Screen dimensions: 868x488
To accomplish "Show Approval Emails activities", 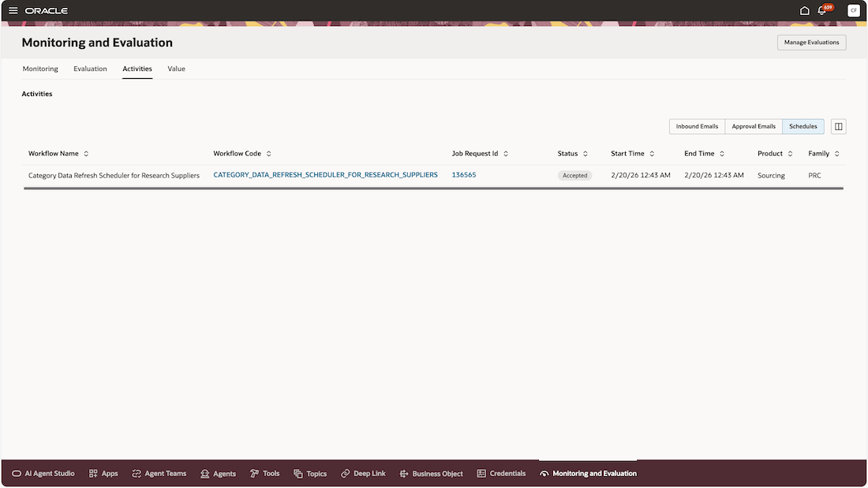I will [754, 127].
